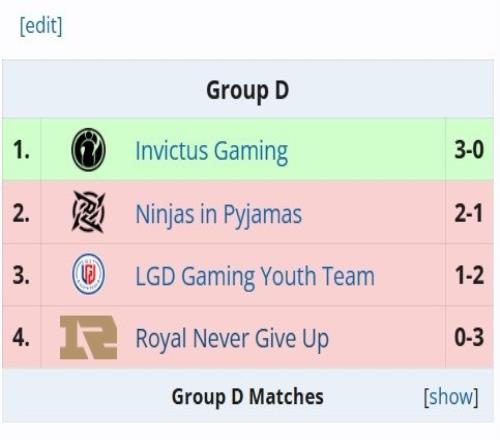Screen dimensions: 500x440
Task: Click rank number 4. in standings
Action: [x=21, y=337]
